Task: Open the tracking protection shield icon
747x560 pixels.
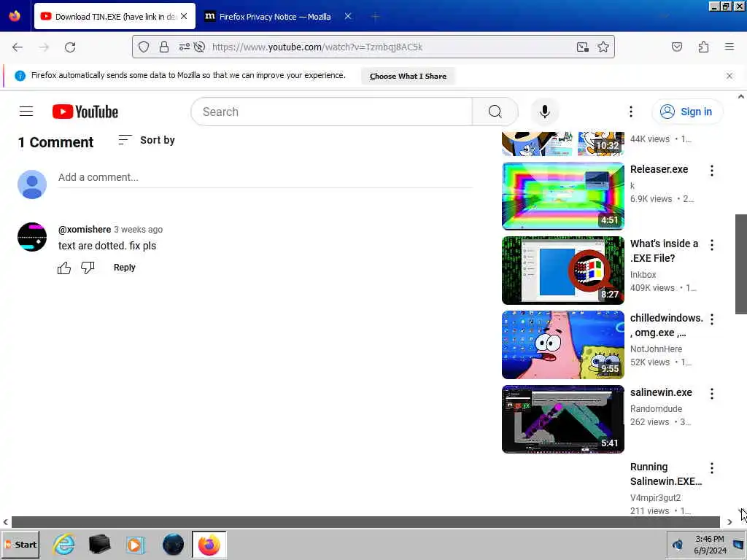Action: 144,47
